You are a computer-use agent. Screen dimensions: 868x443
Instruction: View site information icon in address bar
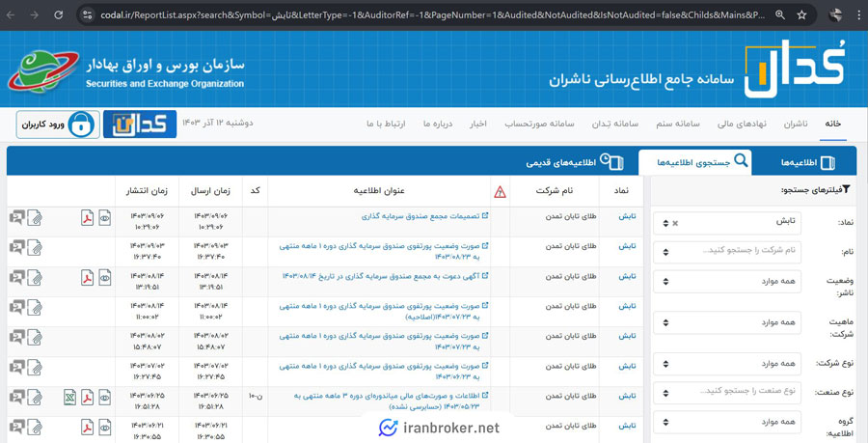(x=88, y=14)
